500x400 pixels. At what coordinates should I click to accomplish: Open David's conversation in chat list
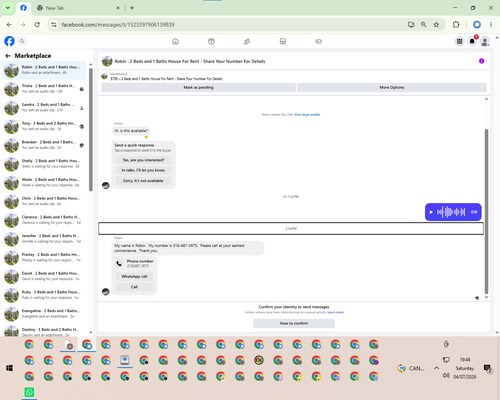[x=44, y=276]
